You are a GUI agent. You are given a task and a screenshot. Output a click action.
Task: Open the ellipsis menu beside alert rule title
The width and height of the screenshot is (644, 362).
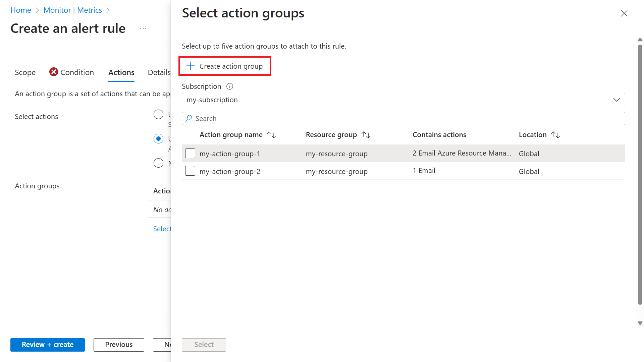pyautogui.click(x=143, y=29)
